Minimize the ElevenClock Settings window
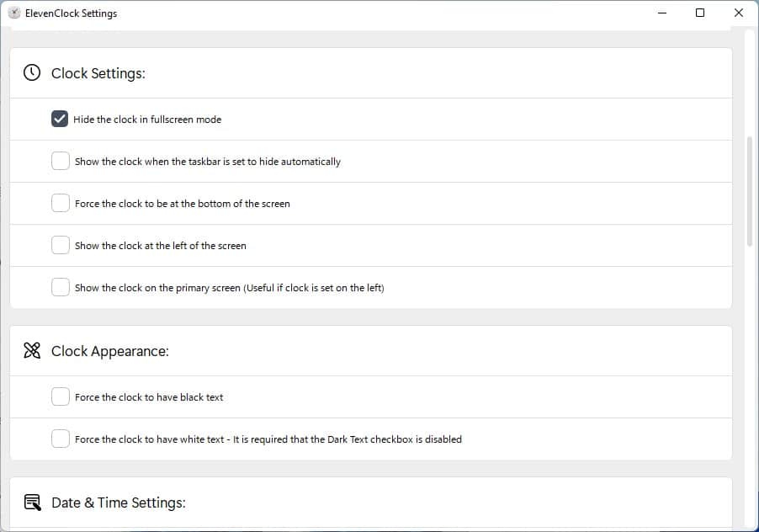The height and width of the screenshot is (532, 759). pyautogui.click(x=661, y=13)
